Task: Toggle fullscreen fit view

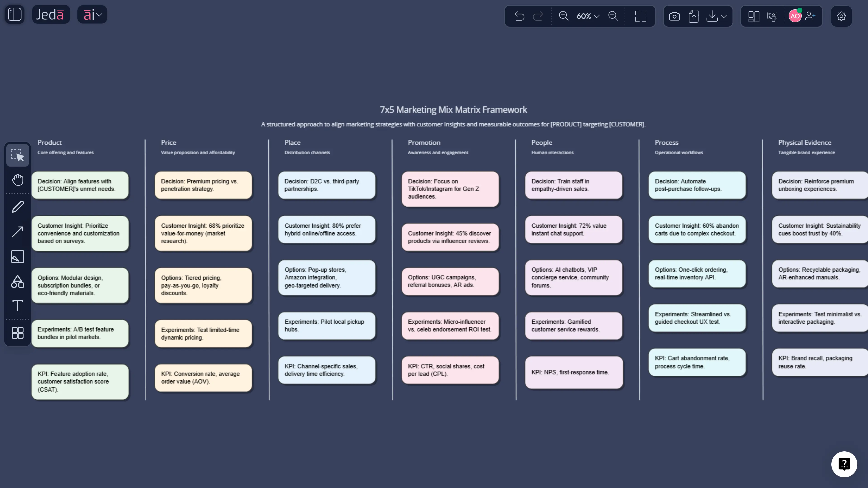Action: (640, 16)
